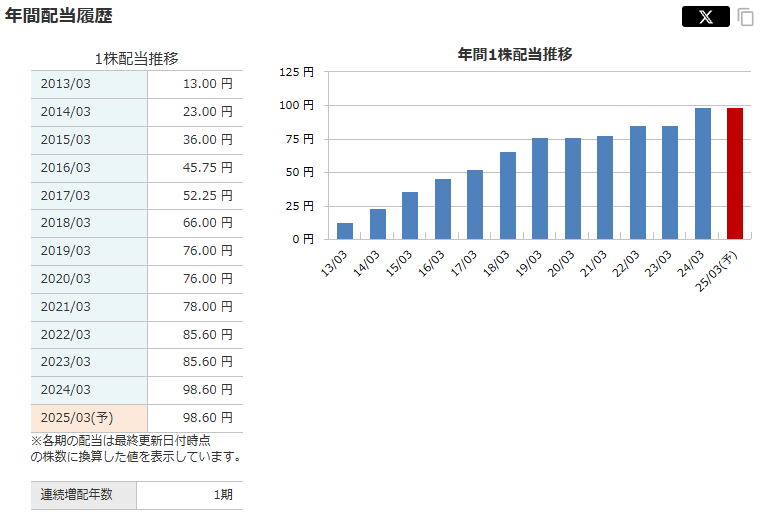Click the 2019/03 period cell
Screen dimensions: 762x516
coord(89,251)
